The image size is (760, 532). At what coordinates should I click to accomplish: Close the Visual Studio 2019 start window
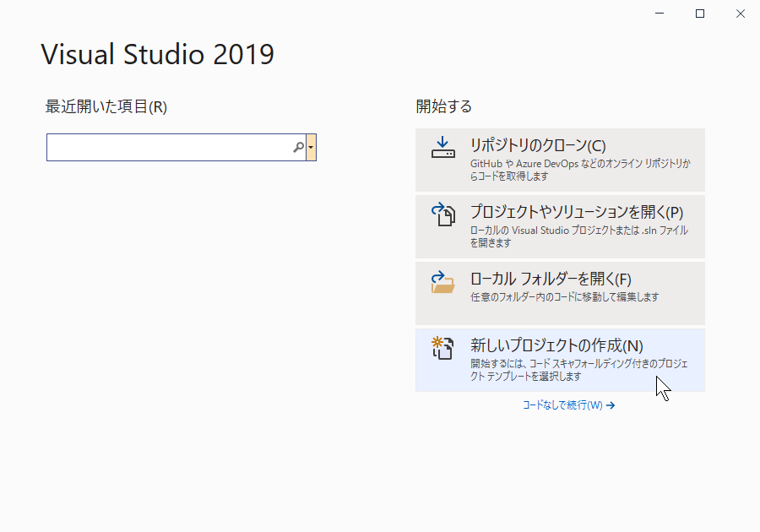[x=740, y=14]
